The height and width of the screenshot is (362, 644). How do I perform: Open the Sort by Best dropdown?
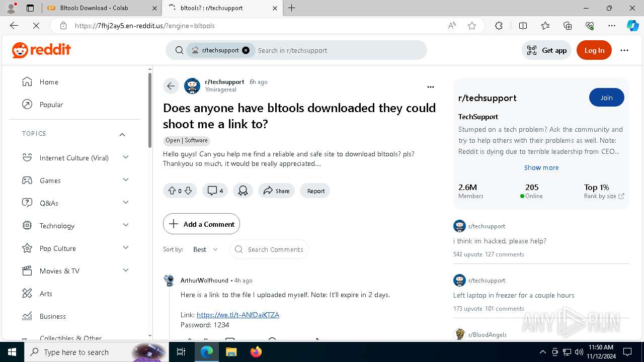205,249
